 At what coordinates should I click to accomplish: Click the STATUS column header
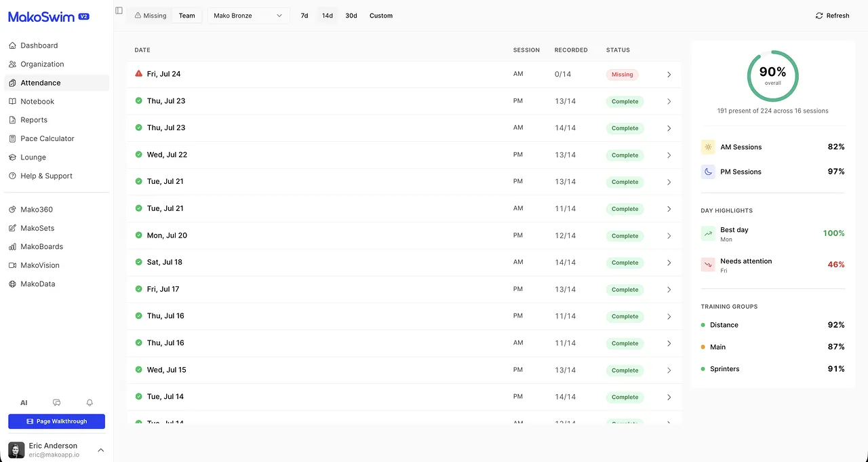pos(618,50)
